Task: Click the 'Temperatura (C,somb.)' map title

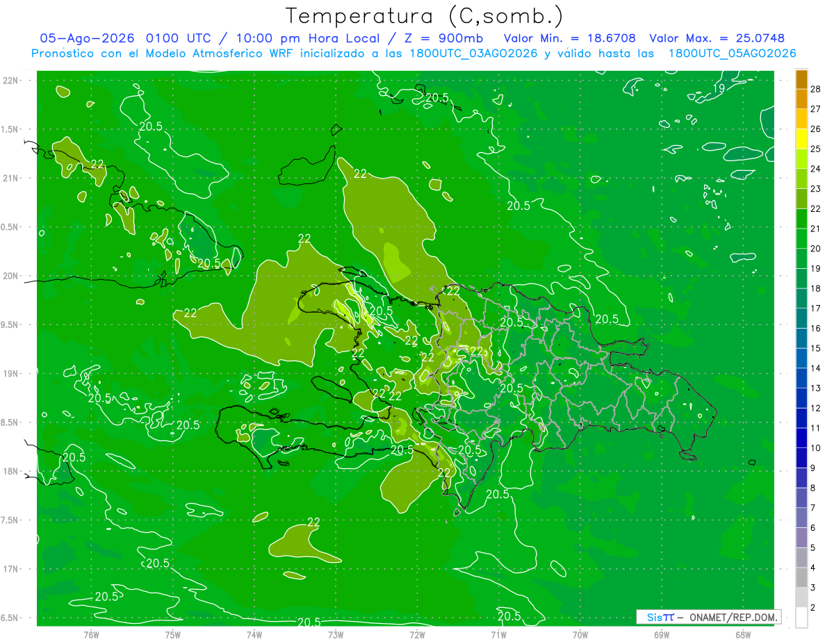Action: click(424, 17)
